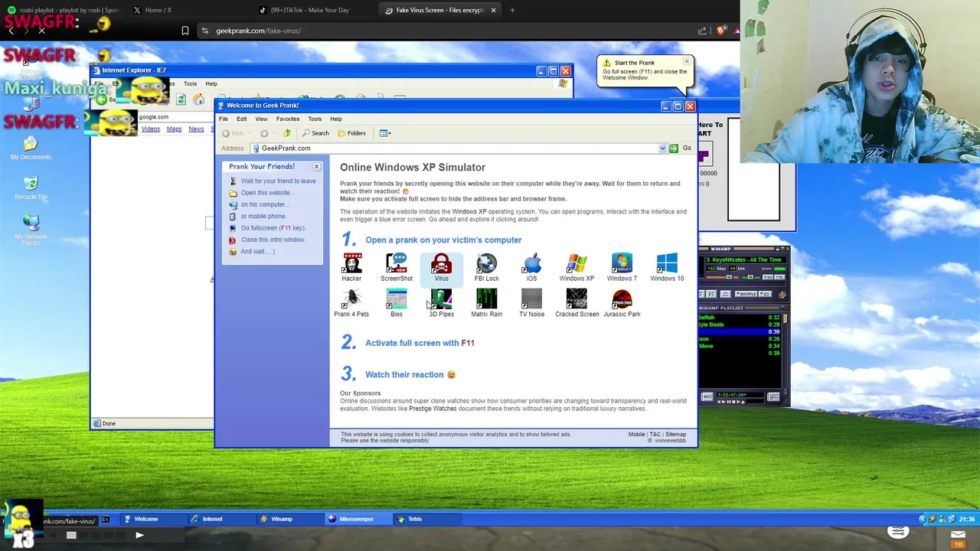Open Tools menu in Geek Prank window
Image resolution: width=980 pixels, height=551 pixels.
pos(315,119)
